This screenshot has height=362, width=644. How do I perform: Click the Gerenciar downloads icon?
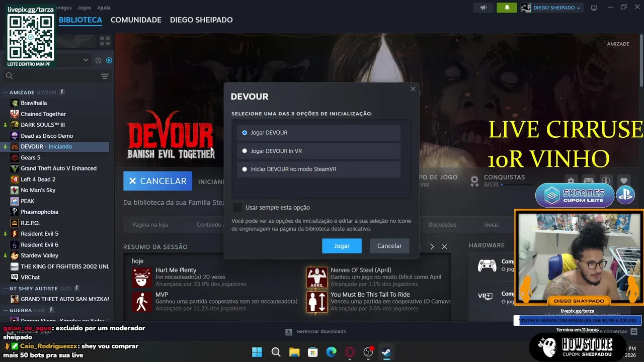(x=289, y=332)
